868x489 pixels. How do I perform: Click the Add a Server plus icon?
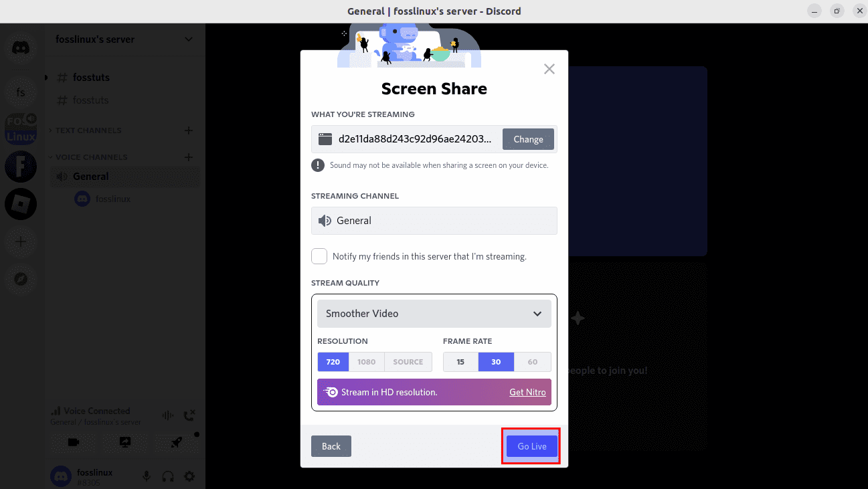pyautogui.click(x=21, y=241)
